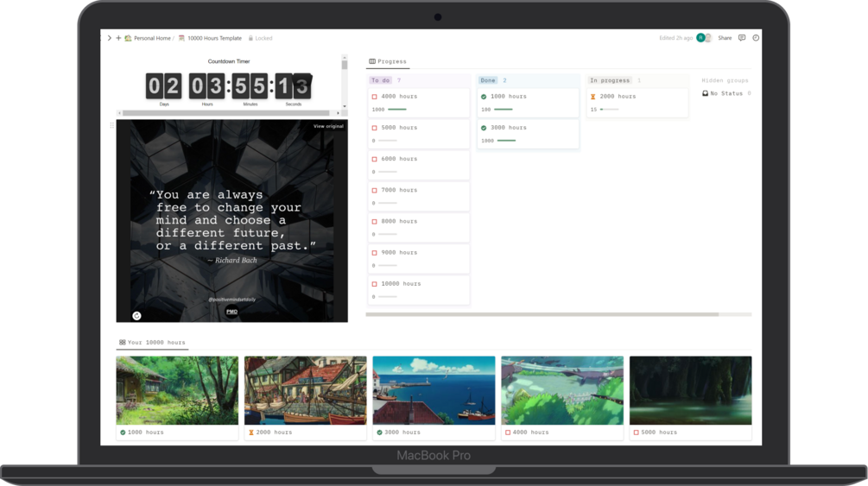The width and height of the screenshot is (868, 486).
Task: Open the 3000 hours sea gallery thumbnail
Action: point(434,391)
